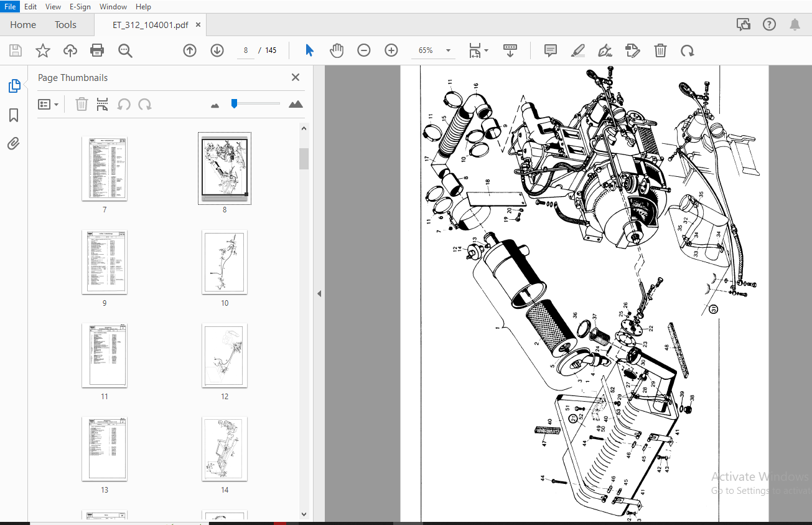Delete selected thumbnail page with the trash icon
812x525 pixels.
tap(82, 104)
